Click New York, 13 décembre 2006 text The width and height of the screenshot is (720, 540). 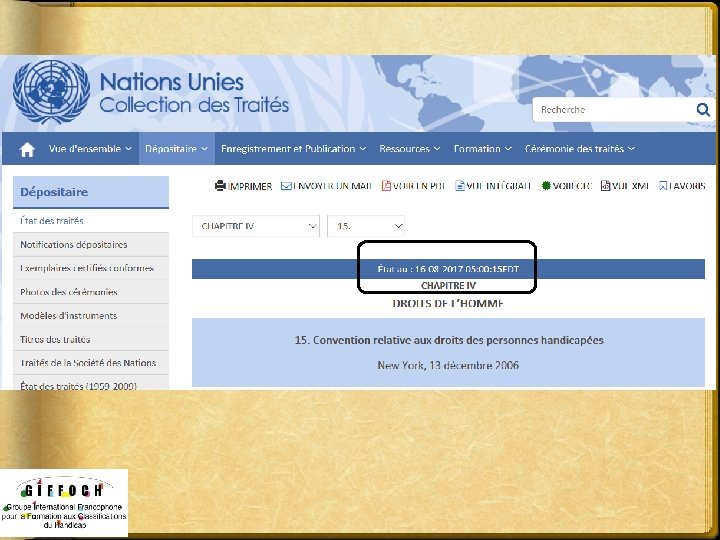point(448,366)
